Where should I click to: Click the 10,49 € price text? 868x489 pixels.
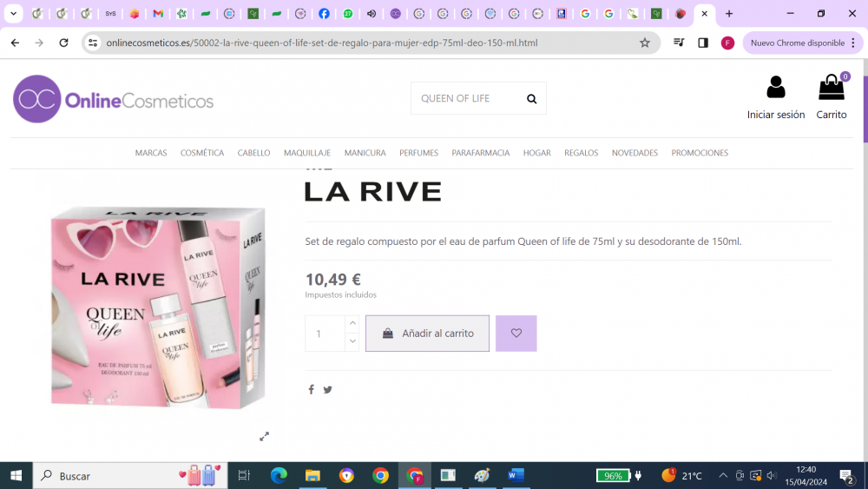333,279
